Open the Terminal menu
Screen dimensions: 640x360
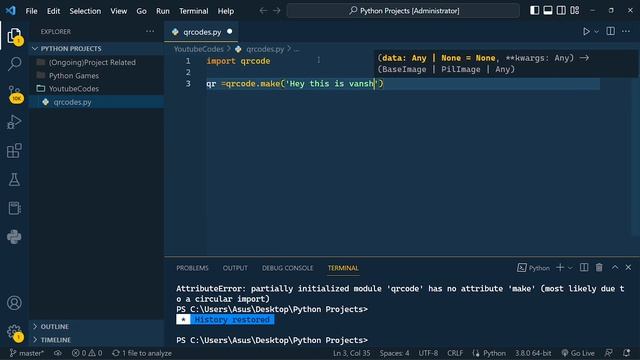click(193, 11)
